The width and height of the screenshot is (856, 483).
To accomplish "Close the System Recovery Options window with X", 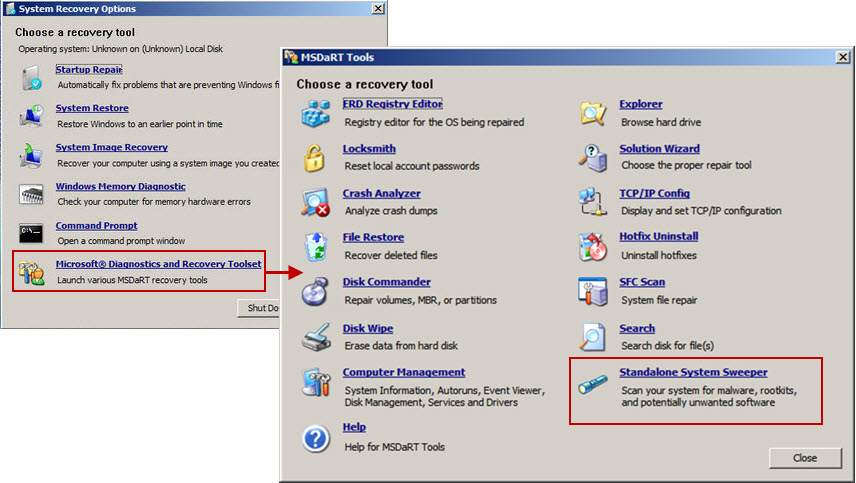I will pos(378,9).
